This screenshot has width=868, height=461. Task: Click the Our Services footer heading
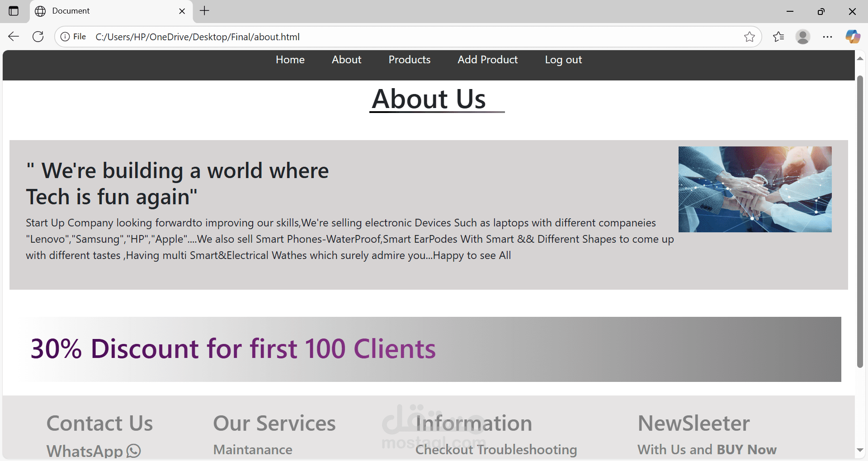point(274,423)
